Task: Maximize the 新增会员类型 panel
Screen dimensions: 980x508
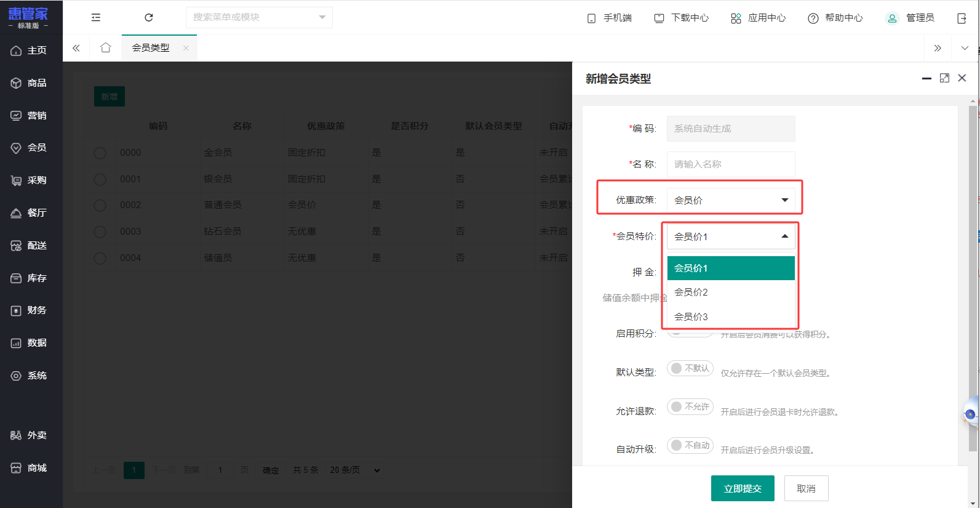Action: point(944,78)
